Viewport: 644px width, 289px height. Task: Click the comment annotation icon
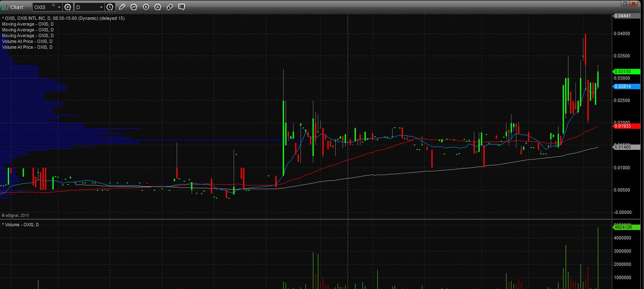[181, 8]
